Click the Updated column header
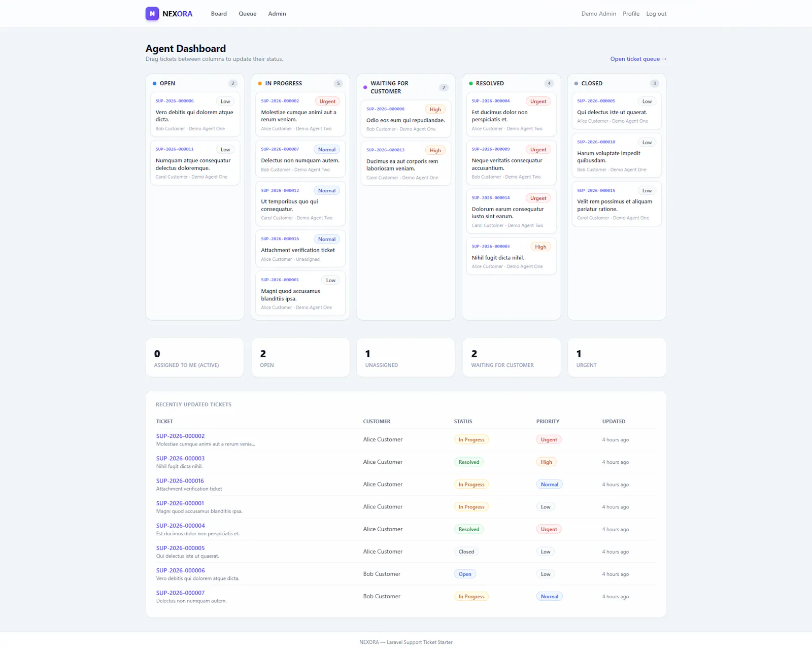 [x=614, y=422]
